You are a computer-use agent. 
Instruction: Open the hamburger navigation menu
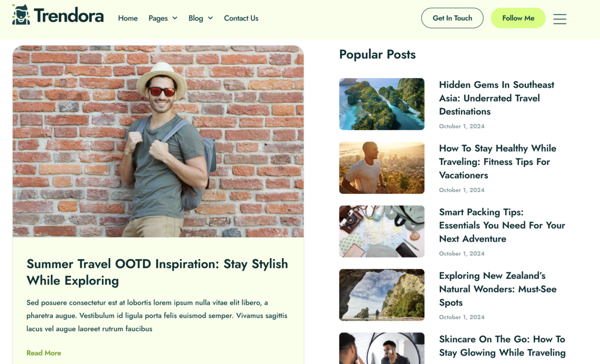point(559,18)
